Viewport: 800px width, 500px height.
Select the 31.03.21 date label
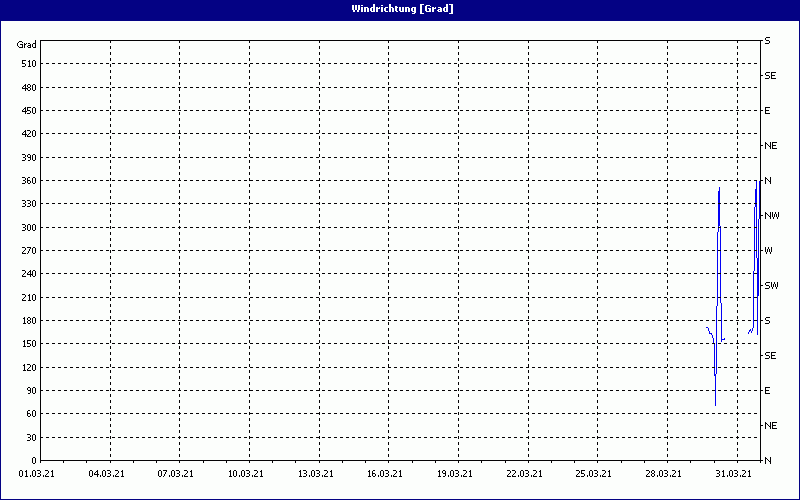[732, 474]
